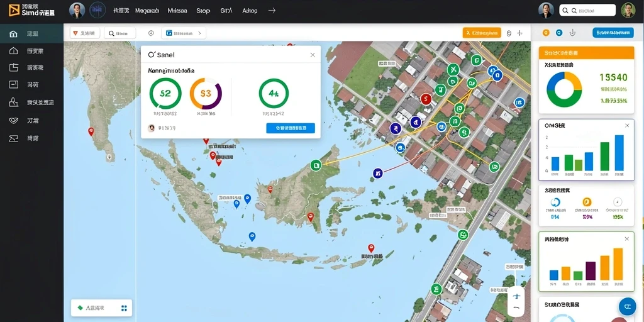
Task: Open the blue chat bubble at the bottom right
Action: 627,306
